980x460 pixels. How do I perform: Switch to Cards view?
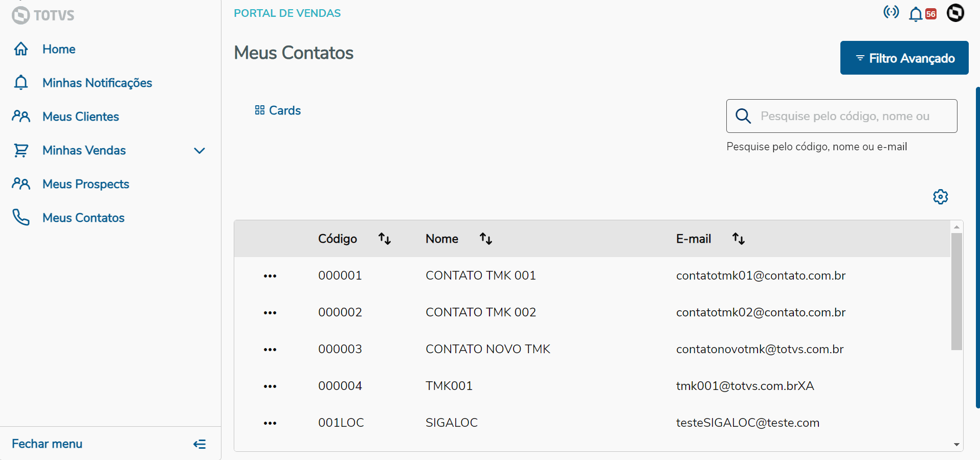coord(278,110)
